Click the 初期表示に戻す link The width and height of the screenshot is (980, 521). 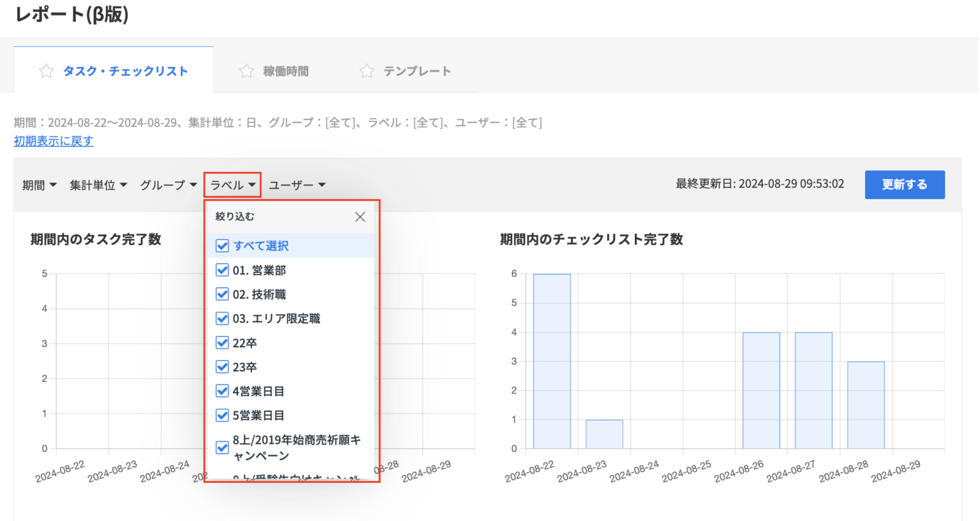click(52, 140)
